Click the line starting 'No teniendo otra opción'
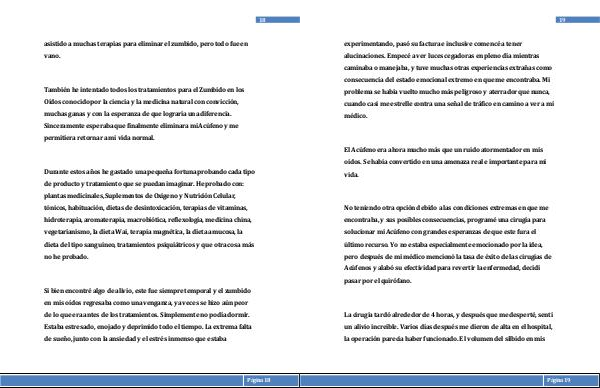Viewport: 600px width, 388px height. pyautogui.click(x=446, y=208)
